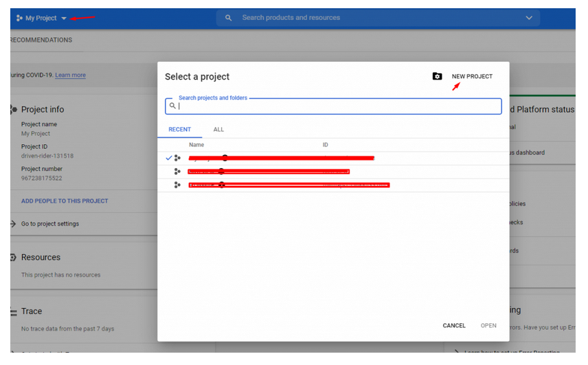
Task: Focus the Search projects and folders field
Action: point(333,106)
